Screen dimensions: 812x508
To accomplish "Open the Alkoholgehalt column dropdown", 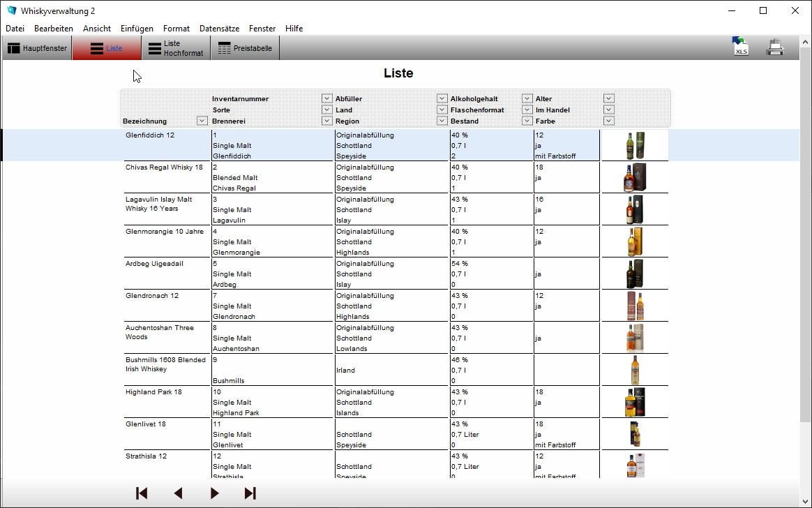I will coord(527,98).
